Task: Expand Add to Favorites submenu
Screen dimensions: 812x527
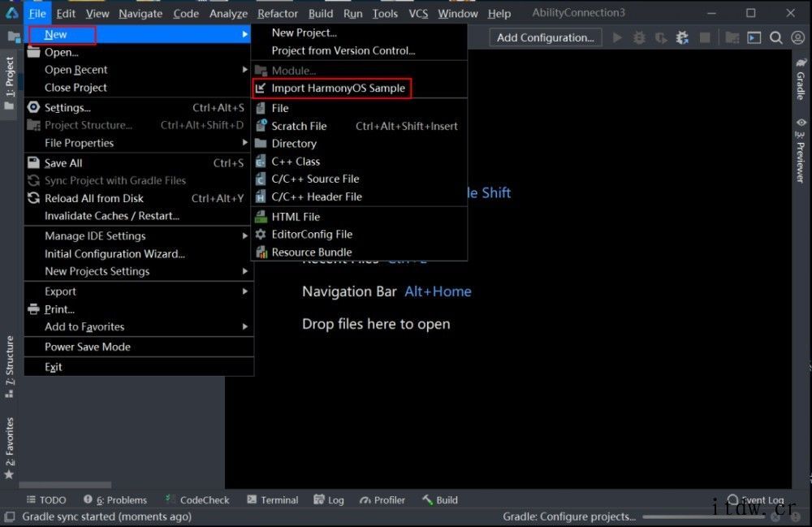Action: coord(139,326)
